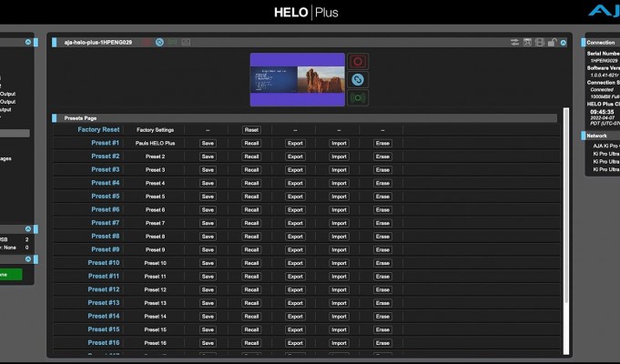This screenshot has width=620, height=364.
Task: Click Save for Preset #1
Action: (208, 144)
